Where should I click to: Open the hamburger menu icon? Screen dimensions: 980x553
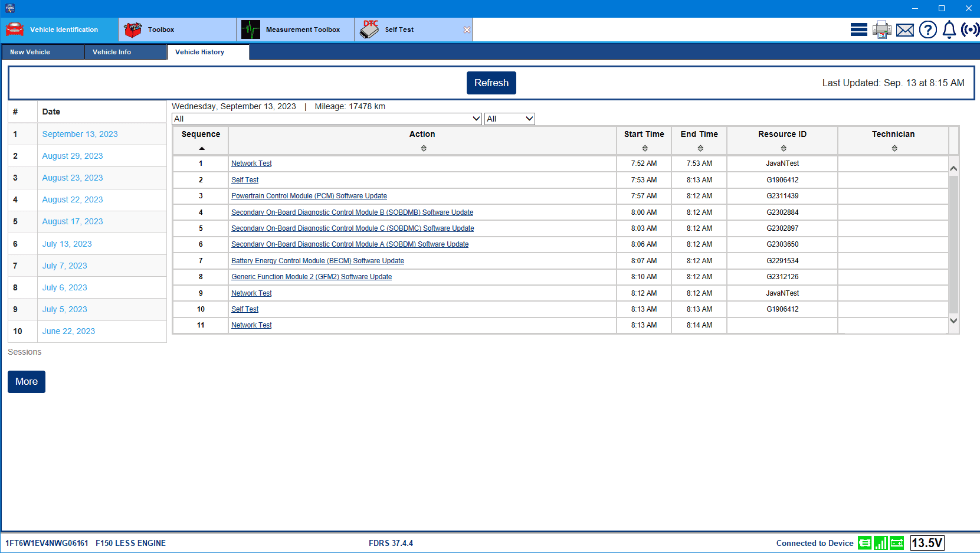[x=858, y=30]
